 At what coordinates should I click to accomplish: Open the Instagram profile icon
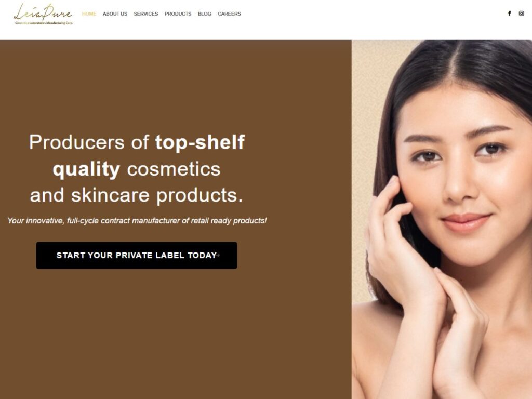pos(522,14)
